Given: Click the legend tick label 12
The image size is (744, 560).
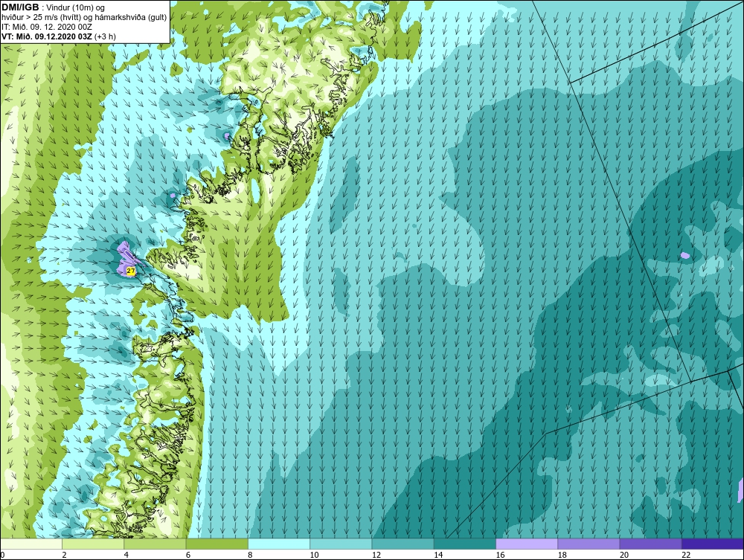Looking at the screenshot, I should (x=376, y=556).
